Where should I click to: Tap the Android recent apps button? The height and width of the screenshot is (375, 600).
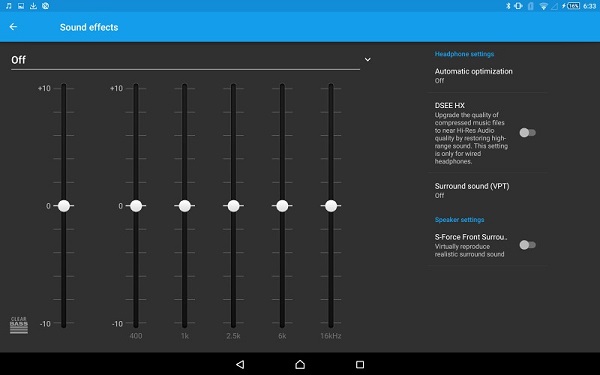pos(360,364)
